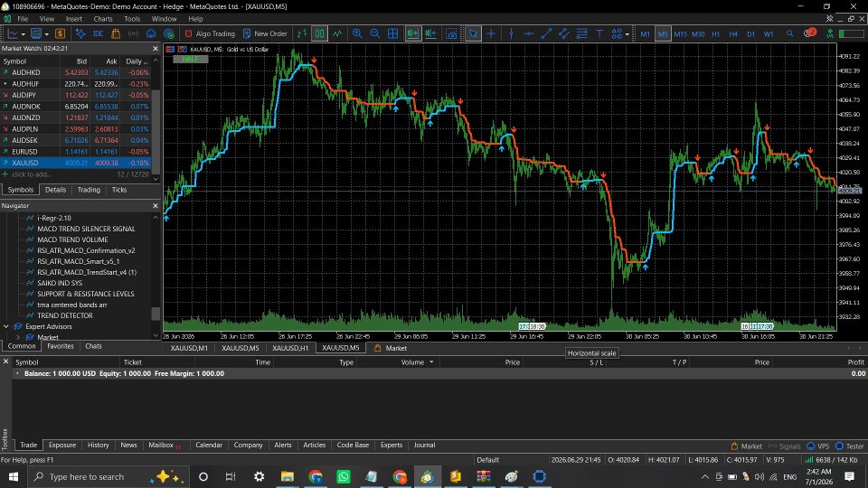
Task: Select SAIKO IND SYS indicator
Action: pos(60,283)
